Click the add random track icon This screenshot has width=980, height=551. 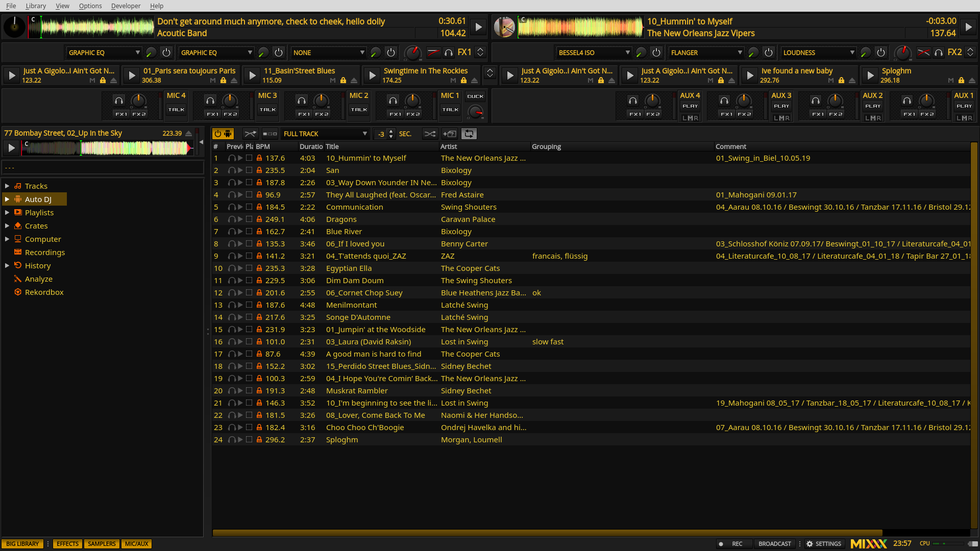(x=450, y=134)
